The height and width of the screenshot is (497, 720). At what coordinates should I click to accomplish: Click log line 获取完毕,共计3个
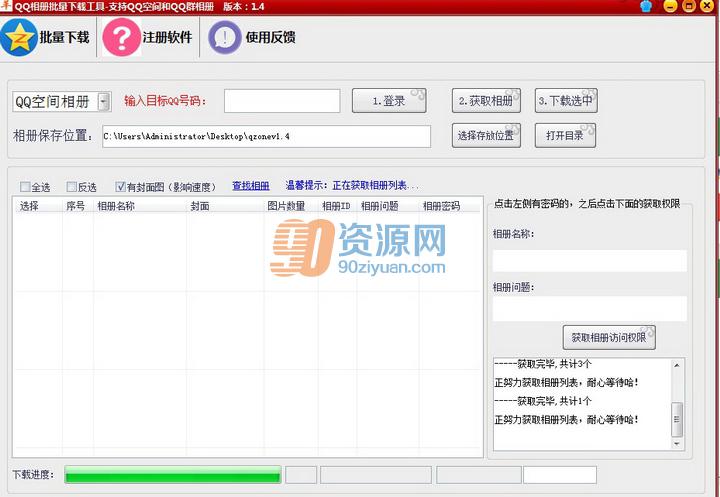coord(543,364)
